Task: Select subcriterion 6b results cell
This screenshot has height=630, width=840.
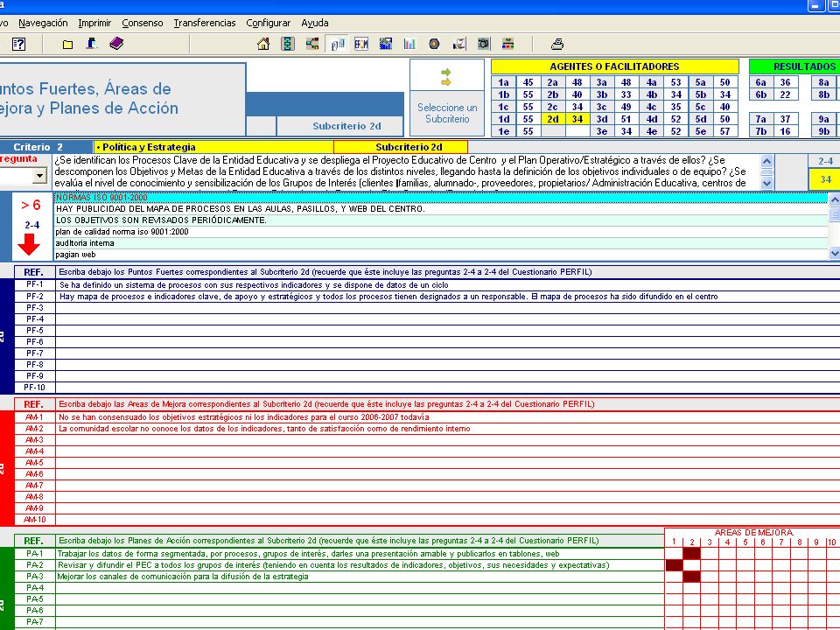Action: click(x=760, y=94)
